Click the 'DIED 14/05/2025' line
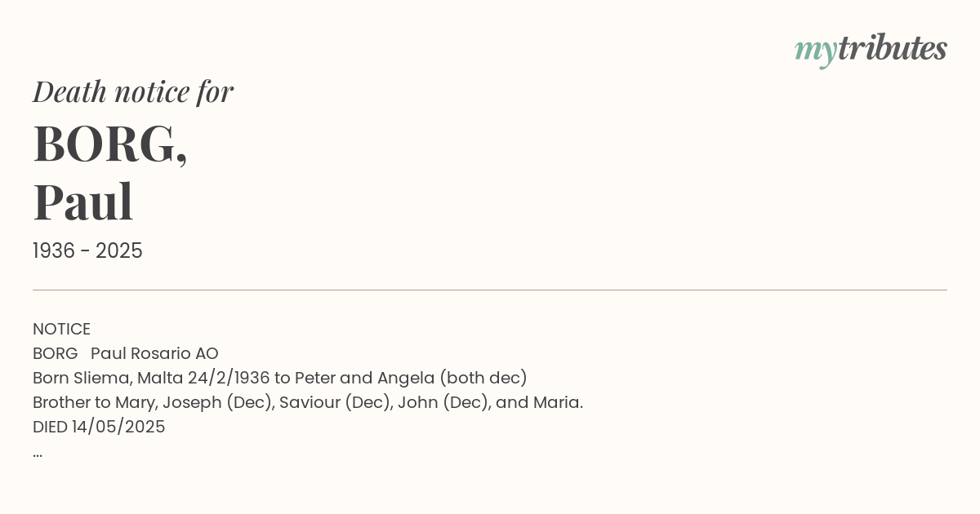The image size is (980, 514). click(x=99, y=427)
